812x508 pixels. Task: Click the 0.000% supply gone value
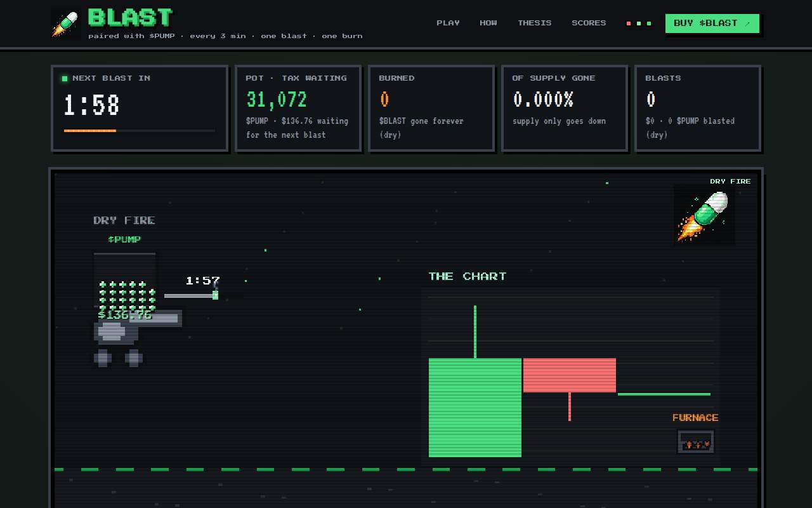(x=543, y=100)
